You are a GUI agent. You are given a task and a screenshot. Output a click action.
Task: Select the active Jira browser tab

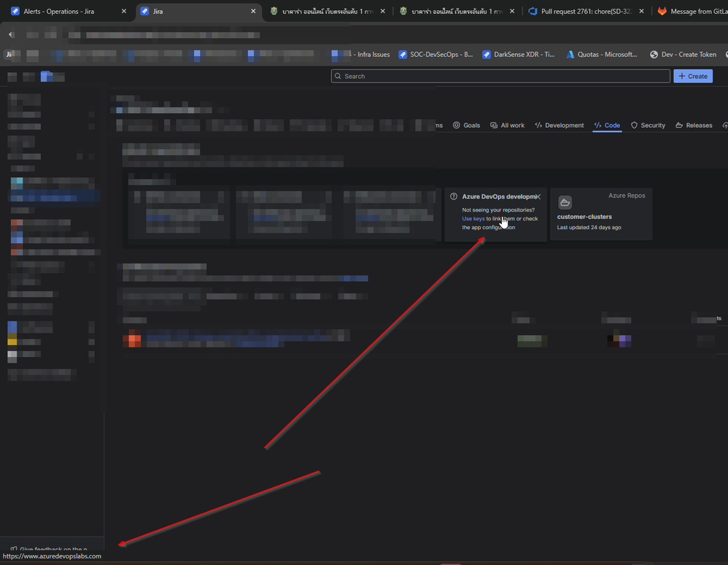(198, 11)
